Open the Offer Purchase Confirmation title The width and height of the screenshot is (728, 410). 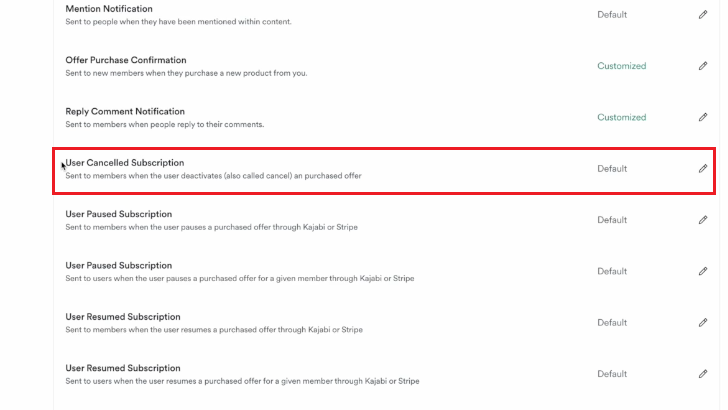pyautogui.click(x=126, y=60)
